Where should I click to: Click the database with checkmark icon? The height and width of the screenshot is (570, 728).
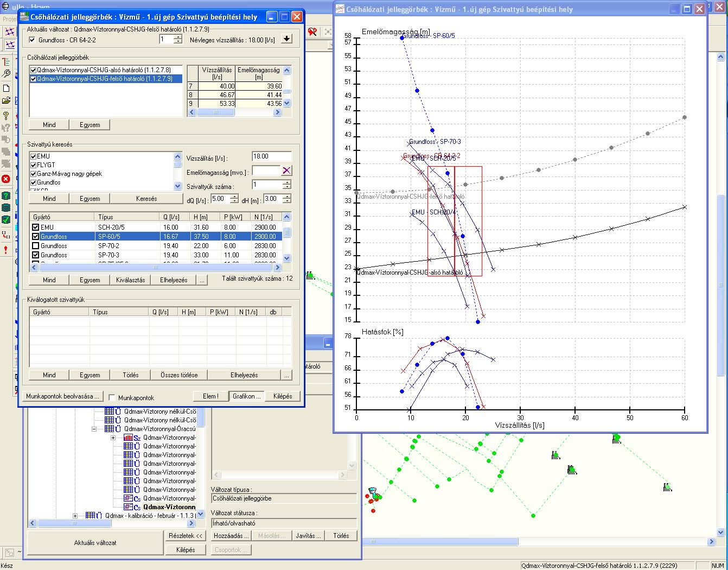coord(6,219)
